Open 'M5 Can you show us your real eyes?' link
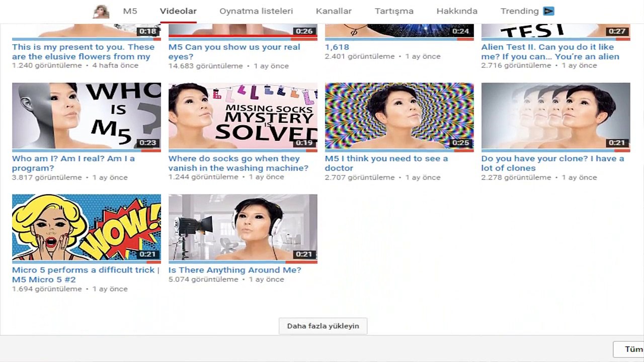Screen dimensions: 644x362 click(x=234, y=52)
